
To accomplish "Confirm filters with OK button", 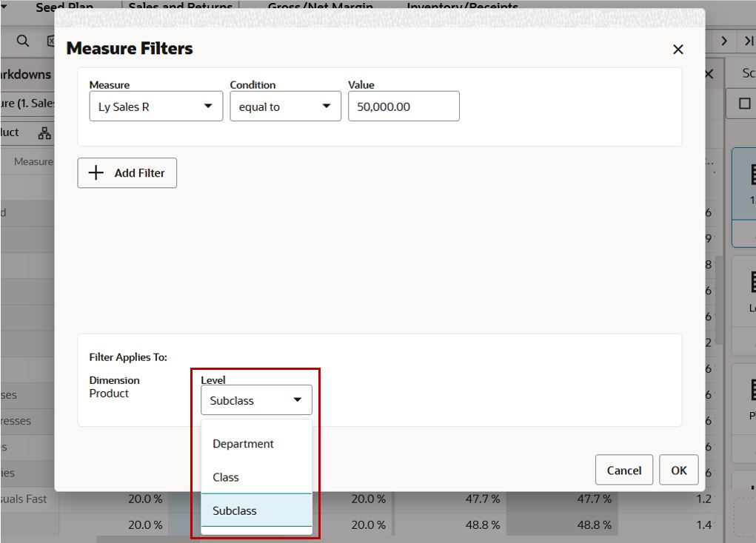I will pyautogui.click(x=679, y=470).
